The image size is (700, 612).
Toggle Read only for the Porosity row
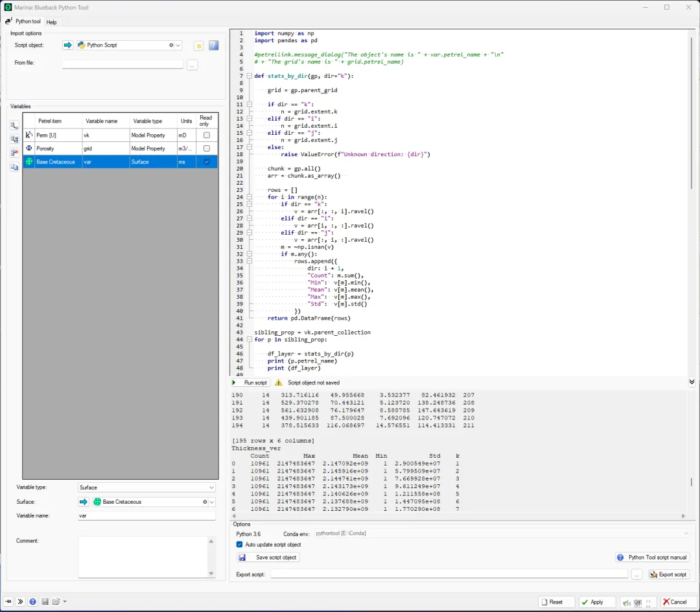(x=206, y=148)
